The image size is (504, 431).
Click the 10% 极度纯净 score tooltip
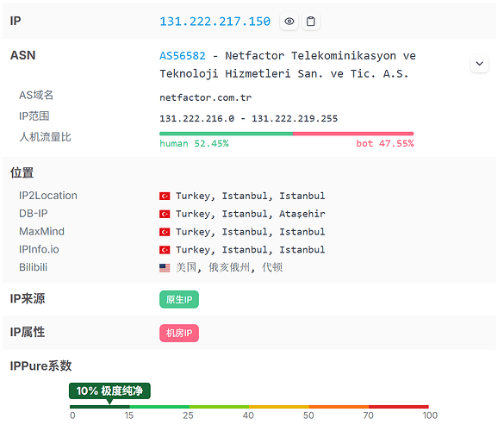pyautogui.click(x=109, y=390)
